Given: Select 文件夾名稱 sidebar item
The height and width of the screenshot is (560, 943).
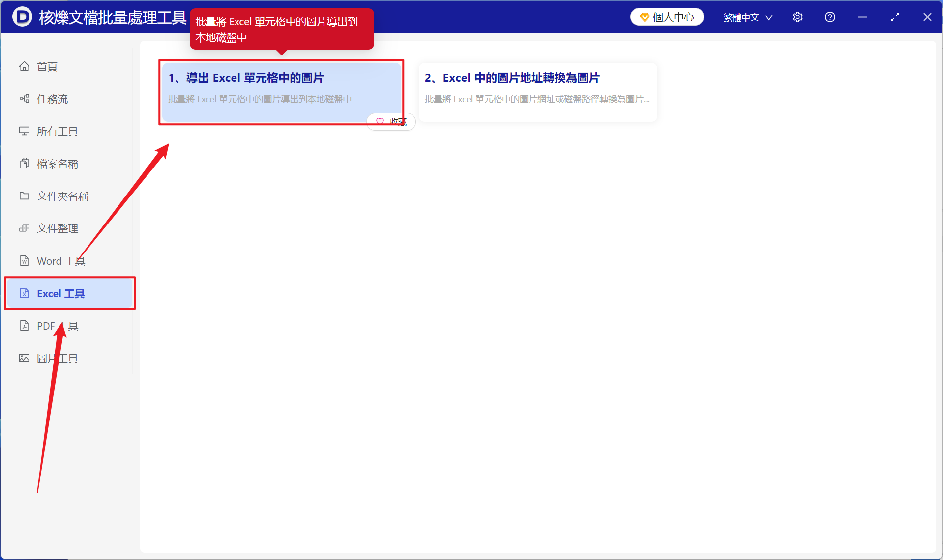Looking at the screenshot, I should pyautogui.click(x=69, y=196).
